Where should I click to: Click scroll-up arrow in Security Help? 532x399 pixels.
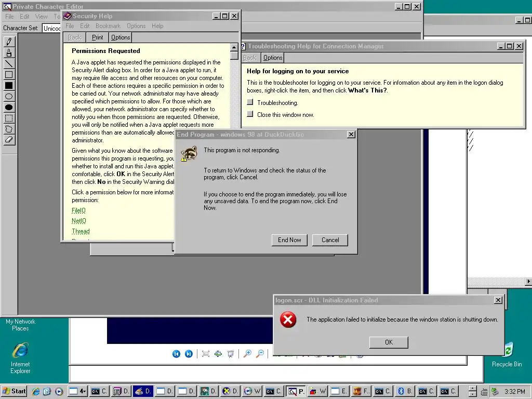pos(234,47)
